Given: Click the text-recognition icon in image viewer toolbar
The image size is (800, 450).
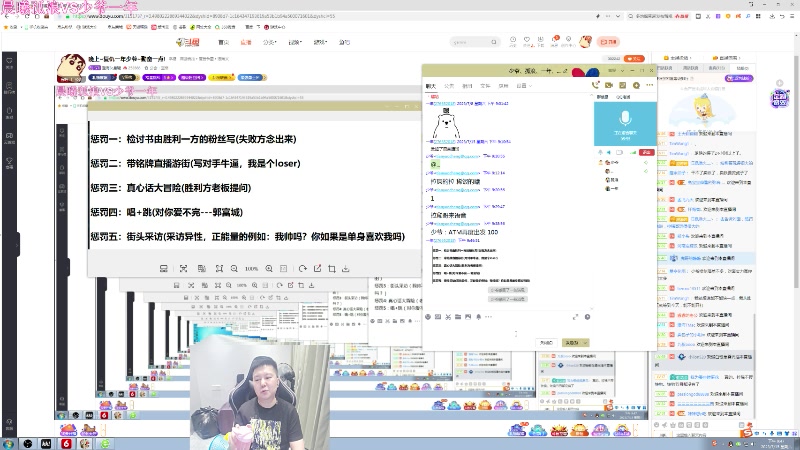Looking at the screenshot, I should click(202, 268).
